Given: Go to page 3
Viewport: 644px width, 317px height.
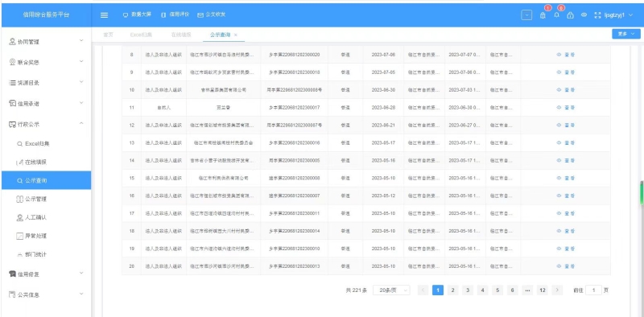Looking at the screenshot, I should click(468, 290).
